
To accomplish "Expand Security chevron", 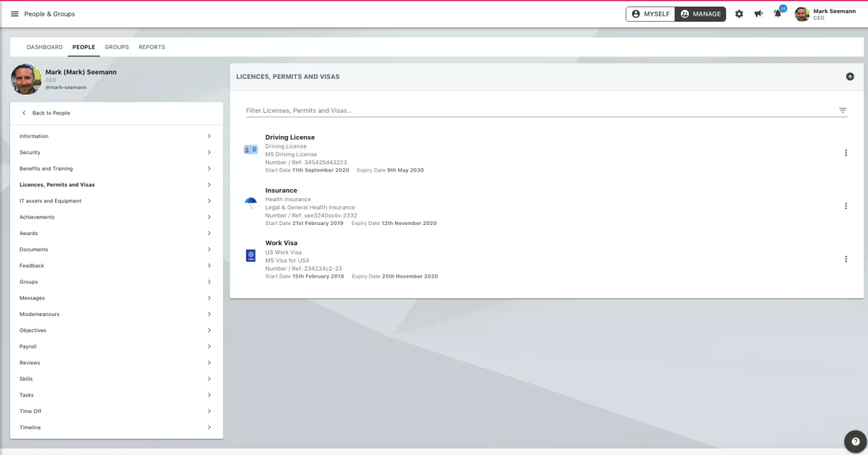I will point(209,153).
